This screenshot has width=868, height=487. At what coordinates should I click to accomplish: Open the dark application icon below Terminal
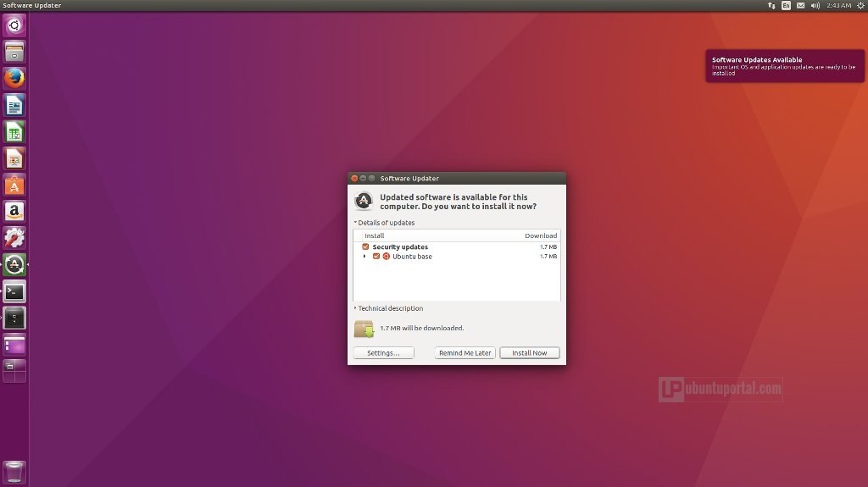[14, 318]
